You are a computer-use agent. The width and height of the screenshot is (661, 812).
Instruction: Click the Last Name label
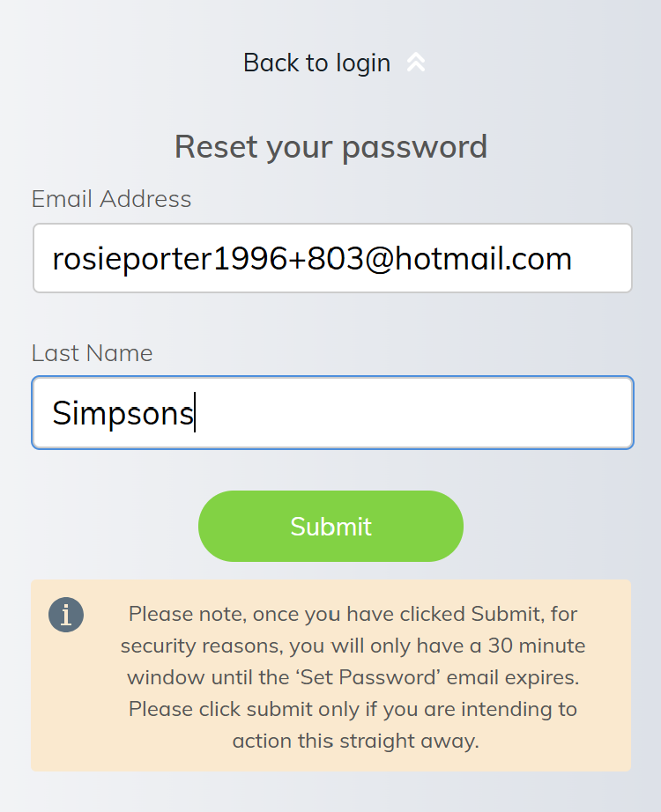pos(92,353)
